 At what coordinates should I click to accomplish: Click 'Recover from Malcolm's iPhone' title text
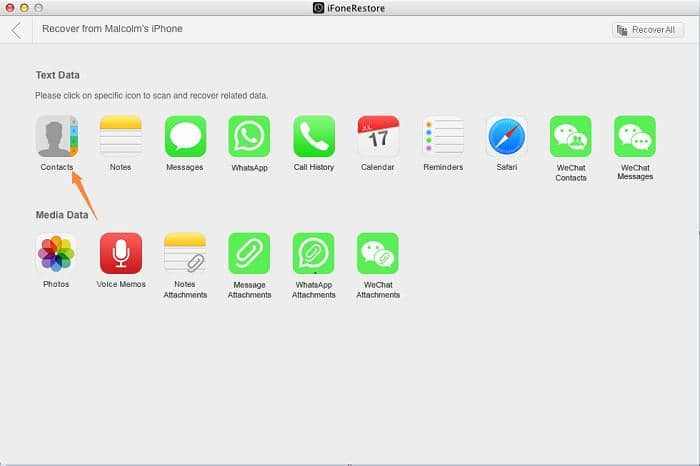click(112, 29)
